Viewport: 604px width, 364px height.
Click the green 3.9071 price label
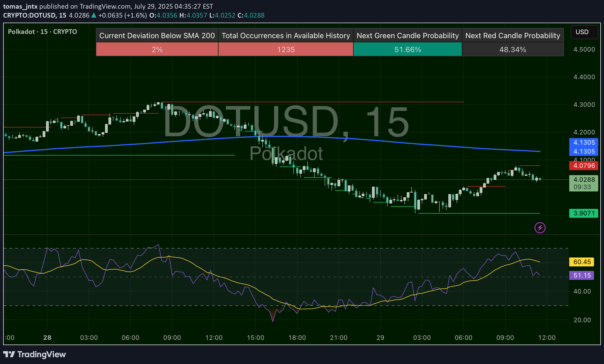pyautogui.click(x=584, y=213)
